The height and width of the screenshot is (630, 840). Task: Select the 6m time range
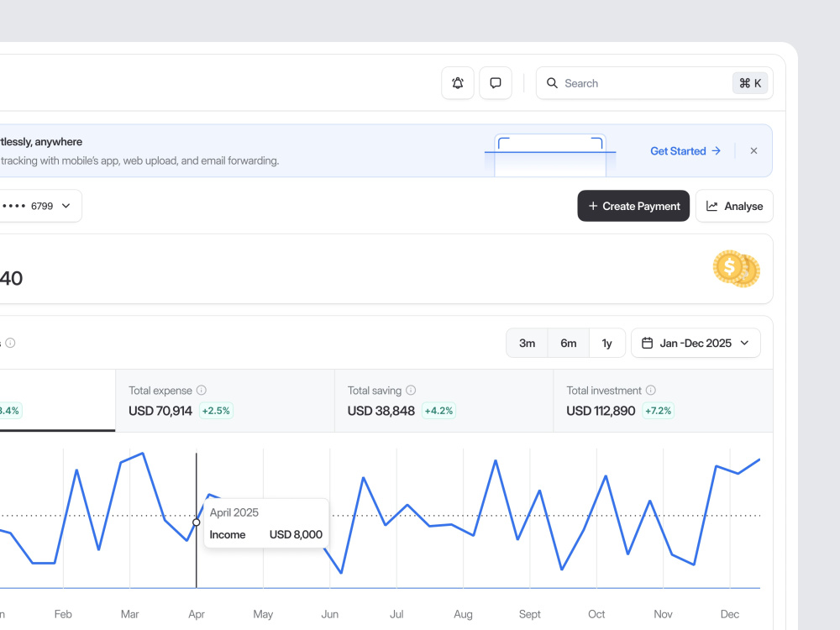tap(569, 343)
